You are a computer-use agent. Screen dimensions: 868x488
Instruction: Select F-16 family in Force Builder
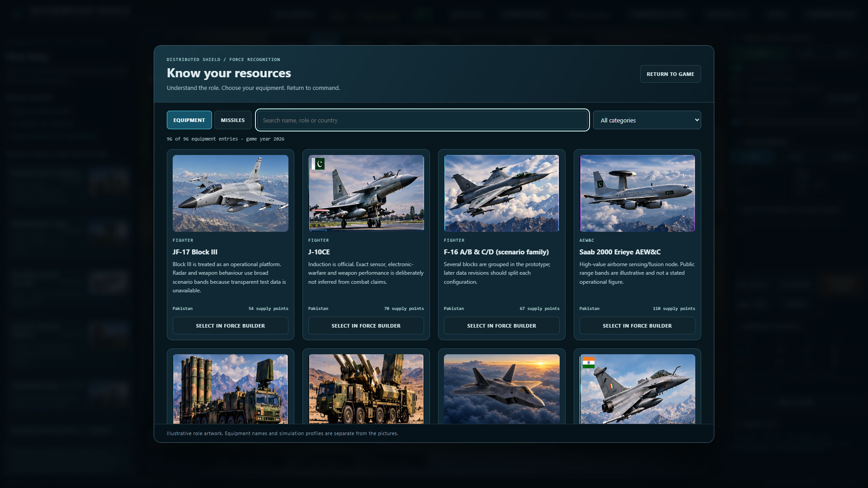[x=501, y=326]
